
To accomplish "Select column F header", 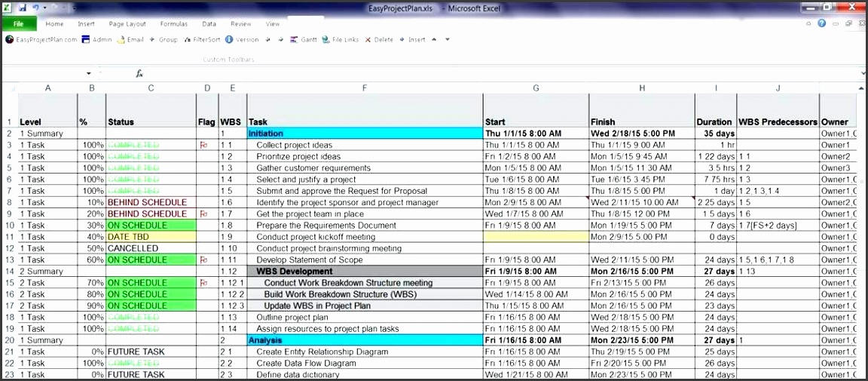I will [x=364, y=88].
